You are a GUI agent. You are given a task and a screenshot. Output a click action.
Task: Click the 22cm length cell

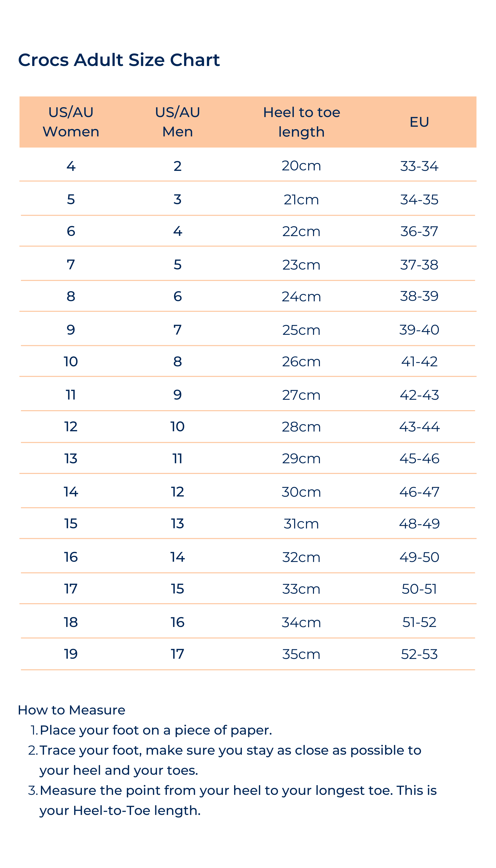click(x=302, y=232)
